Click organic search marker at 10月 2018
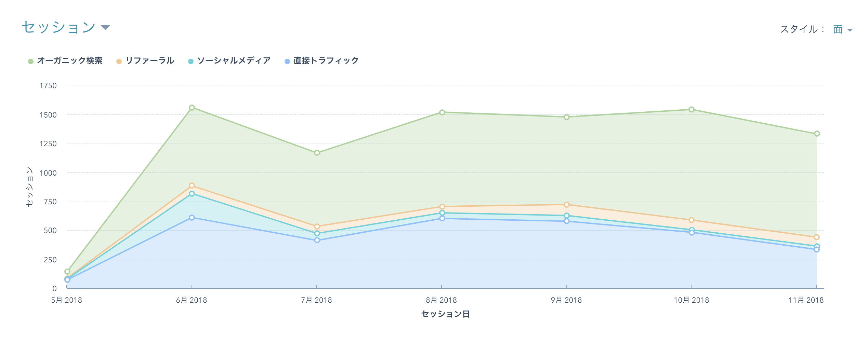This screenshot has height=343, width=868. pyautogui.click(x=692, y=109)
